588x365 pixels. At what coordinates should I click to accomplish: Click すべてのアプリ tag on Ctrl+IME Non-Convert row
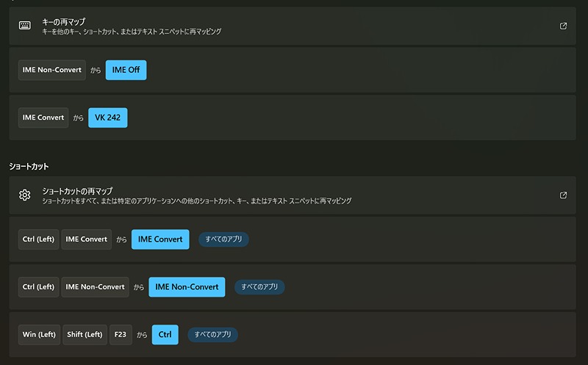(x=259, y=287)
